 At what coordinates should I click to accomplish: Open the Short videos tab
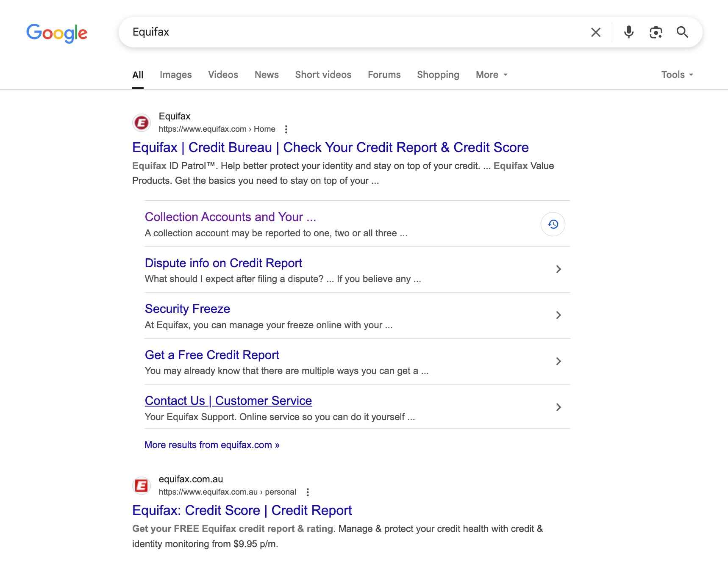pyautogui.click(x=323, y=75)
